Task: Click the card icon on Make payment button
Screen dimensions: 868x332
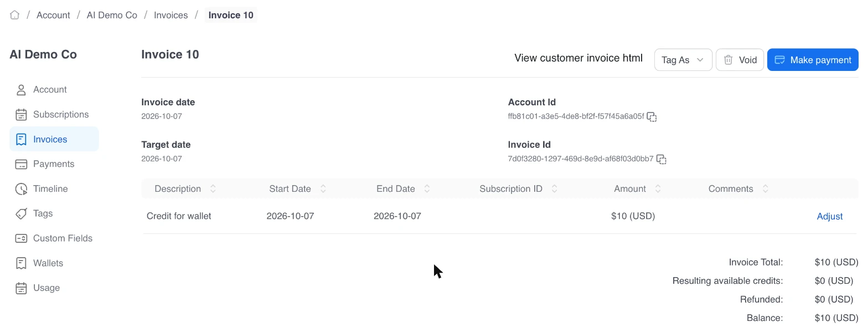Action: point(779,60)
